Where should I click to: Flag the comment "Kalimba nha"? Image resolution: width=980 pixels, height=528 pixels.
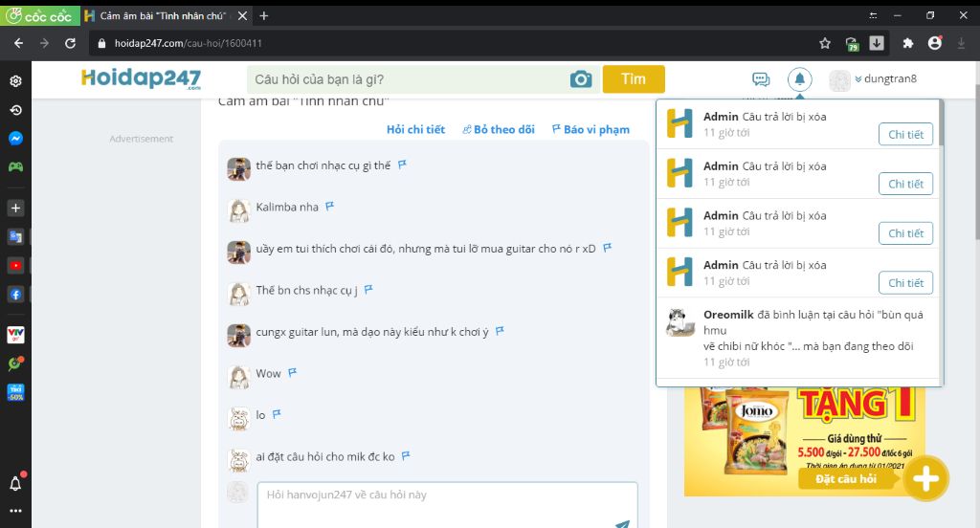[330, 206]
